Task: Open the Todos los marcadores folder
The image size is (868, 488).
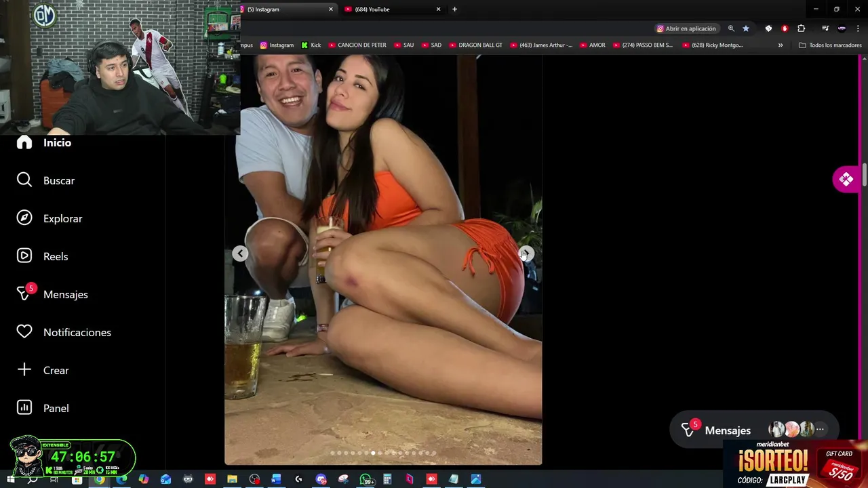Action: pyautogui.click(x=830, y=45)
